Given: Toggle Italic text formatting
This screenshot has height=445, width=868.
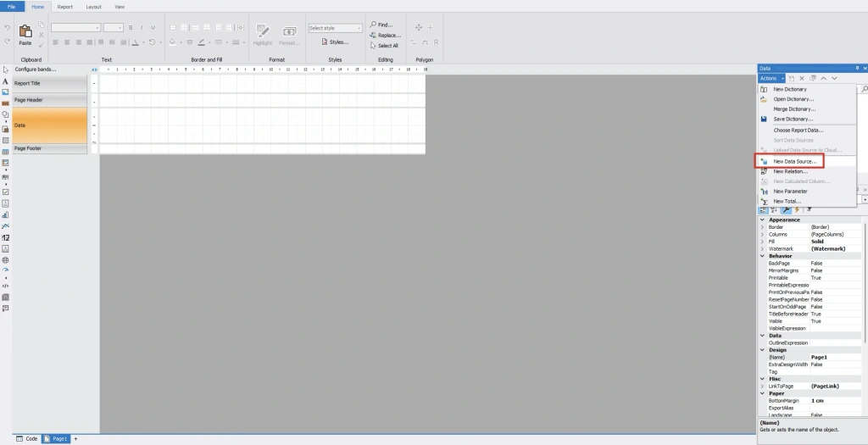Looking at the screenshot, I should click(142, 28).
